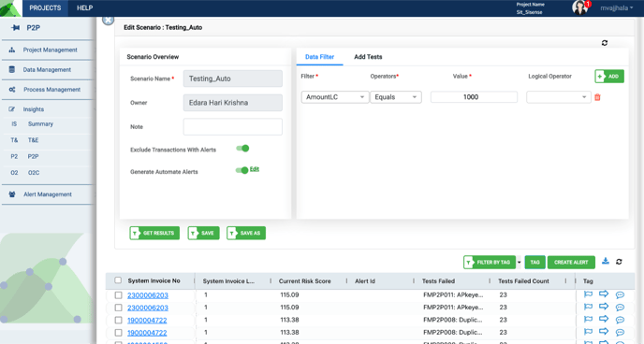Click the comment icon in fourth table row
The width and height of the screenshot is (644, 344).
(621, 333)
